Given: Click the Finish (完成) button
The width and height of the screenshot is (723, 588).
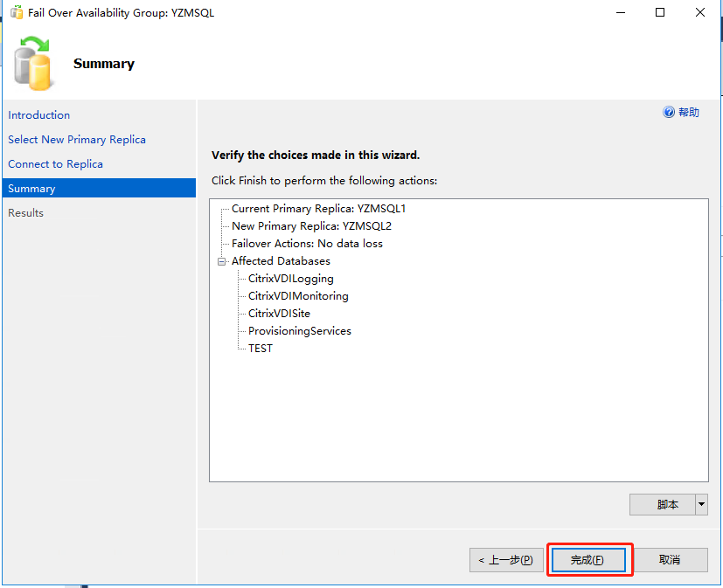Looking at the screenshot, I should [587, 560].
